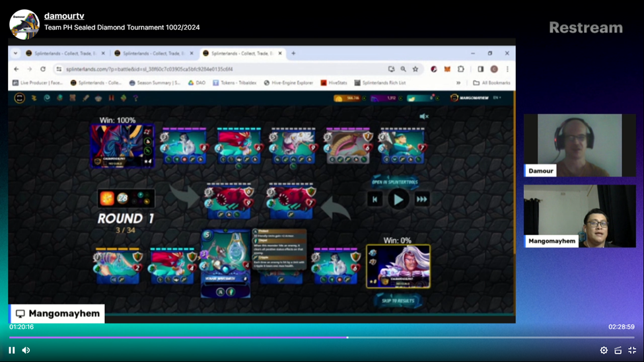Open the MANGOMAYHEM account menu
Viewport: 644px width, 362px height.
point(470,98)
